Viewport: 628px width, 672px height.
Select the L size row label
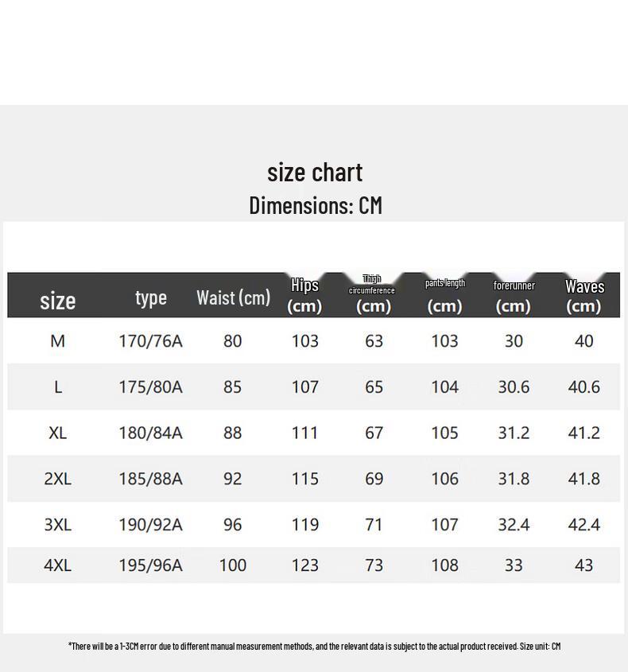58,387
